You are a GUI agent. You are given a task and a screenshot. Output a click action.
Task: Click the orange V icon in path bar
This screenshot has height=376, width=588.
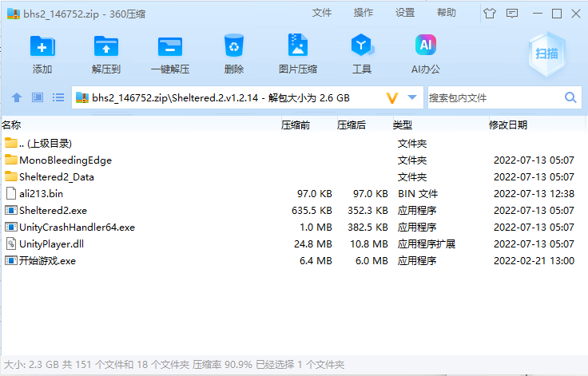392,98
